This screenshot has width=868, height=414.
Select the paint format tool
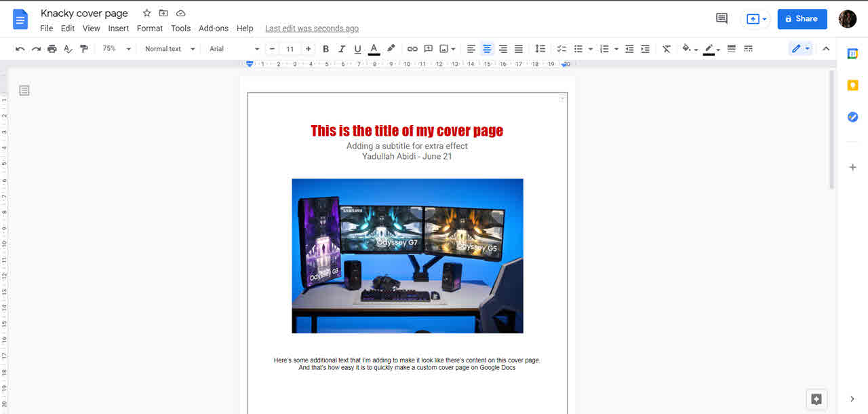[x=84, y=49]
